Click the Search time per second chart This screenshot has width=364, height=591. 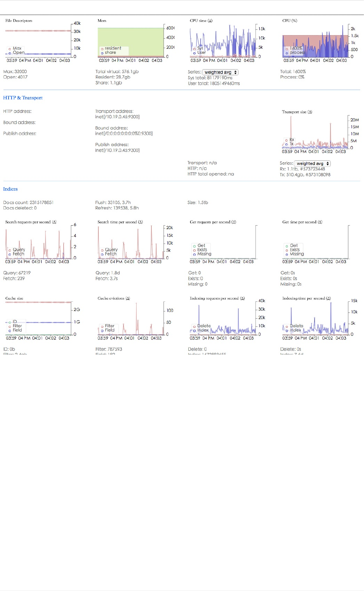[x=131, y=241]
